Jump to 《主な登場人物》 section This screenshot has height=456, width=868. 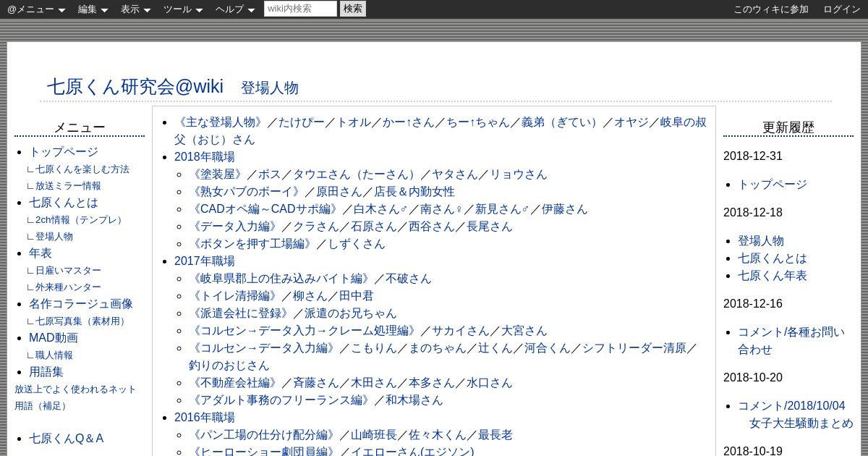(x=221, y=122)
